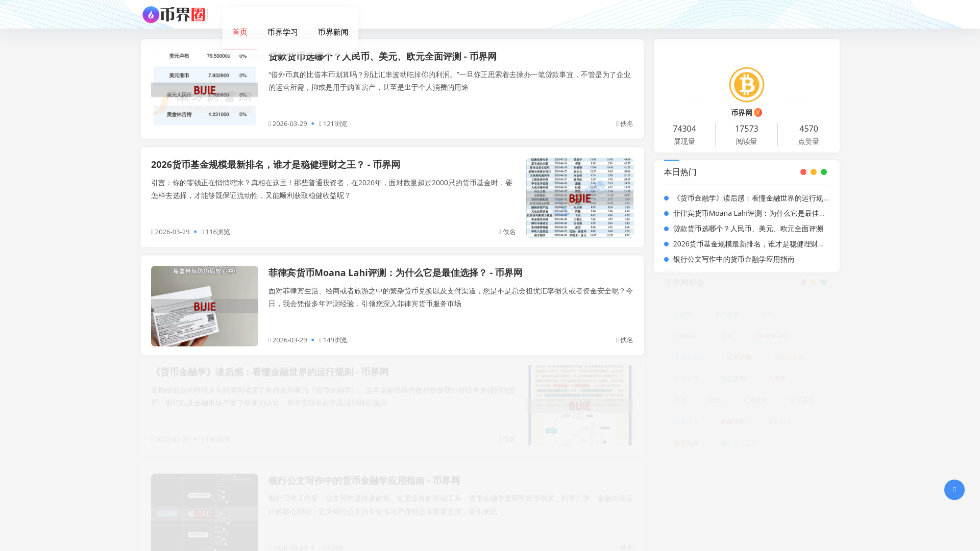Select the 货币基金 tag
Viewport: 980px width, 551px height.
point(802,400)
